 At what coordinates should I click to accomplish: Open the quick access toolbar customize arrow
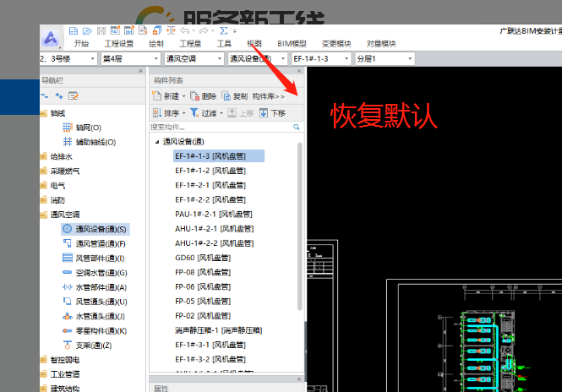tap(235, 30)
